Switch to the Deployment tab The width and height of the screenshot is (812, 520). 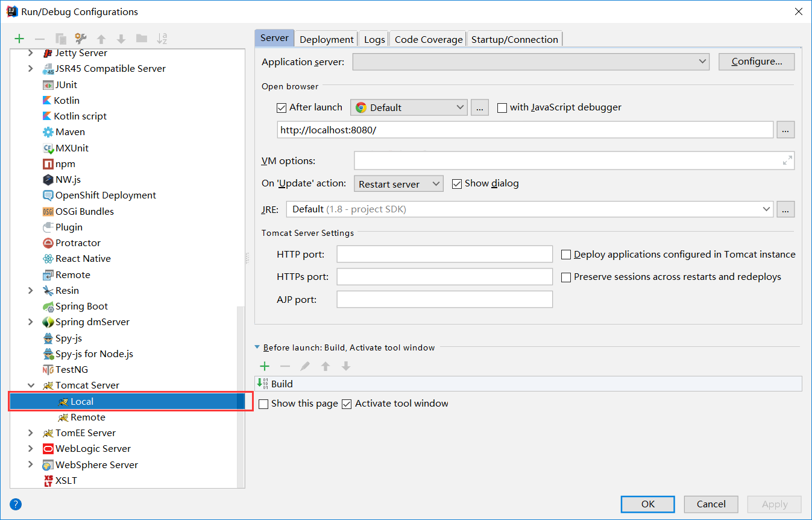326,39
